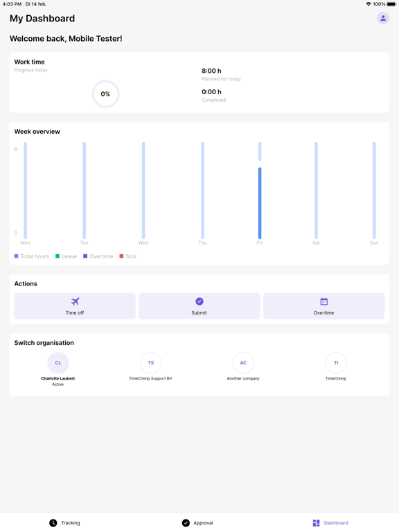This screenshot has height=532, width=399.
Task: Tap "Planned for today" label
Action: 221,79
